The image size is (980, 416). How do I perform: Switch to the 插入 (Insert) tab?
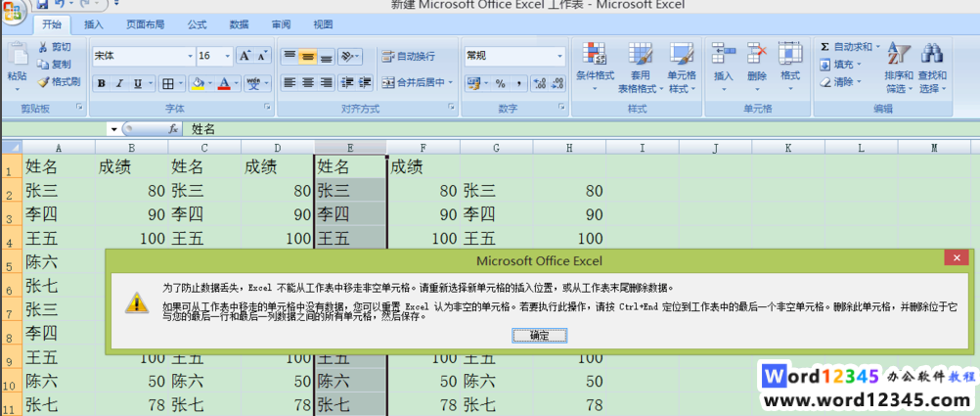pyautogui.click(x=94, y=24)
